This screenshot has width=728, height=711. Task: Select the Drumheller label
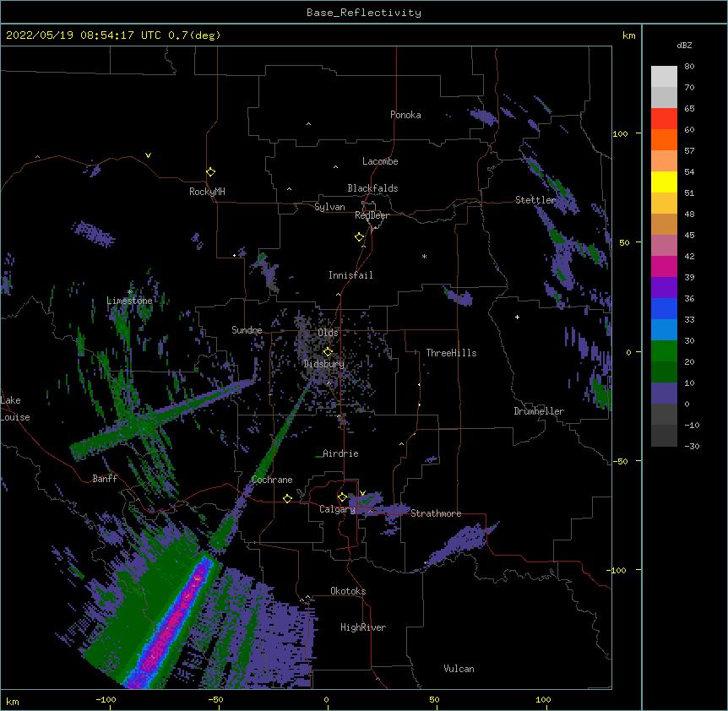539,411
